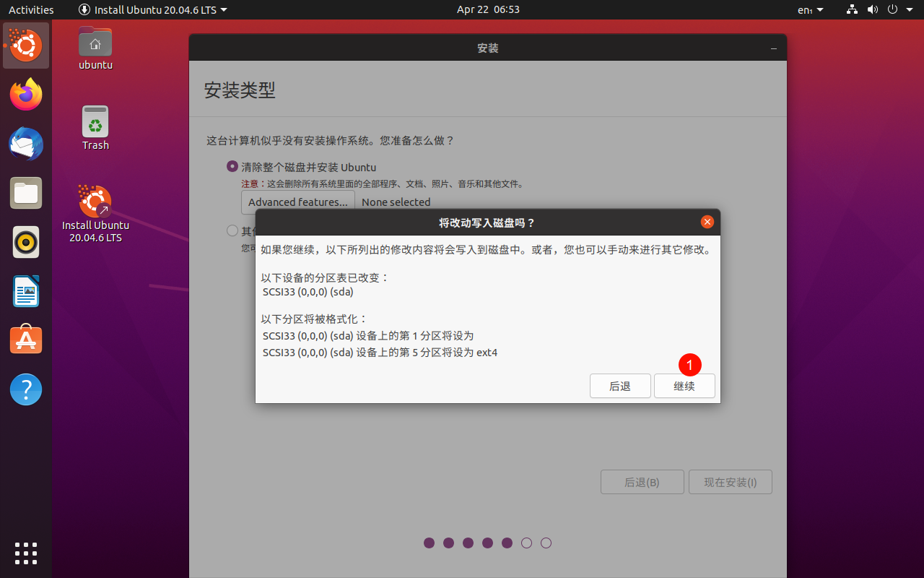
Task: Click the power icon in the top bar
Action: (892, 9)
